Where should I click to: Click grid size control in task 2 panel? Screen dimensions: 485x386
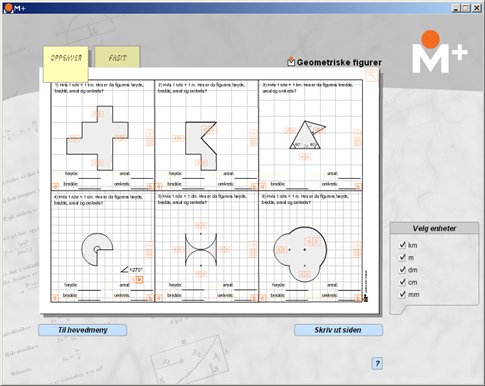point(254,138)
